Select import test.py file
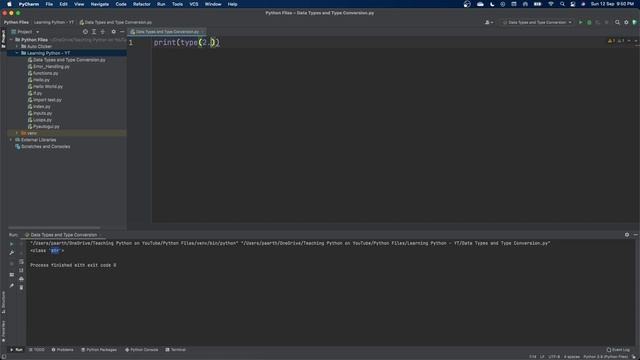The width and height of the screenshot is (640, 360). click(44, 100)
